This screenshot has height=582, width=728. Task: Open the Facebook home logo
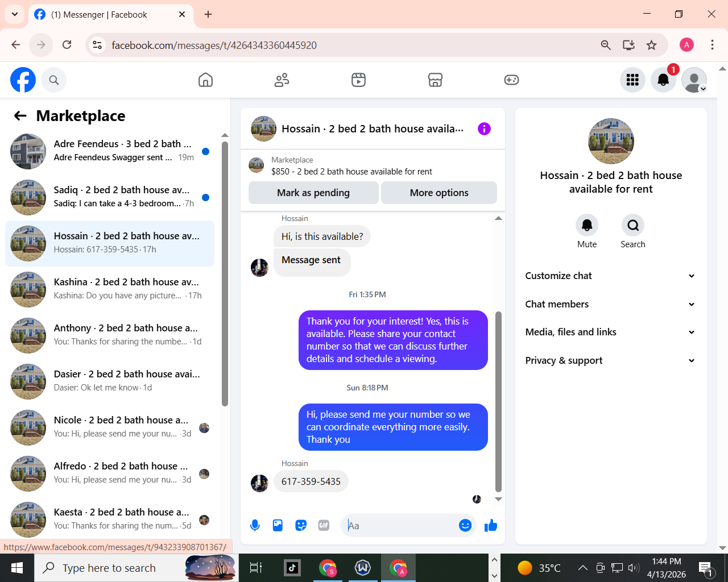23,80
